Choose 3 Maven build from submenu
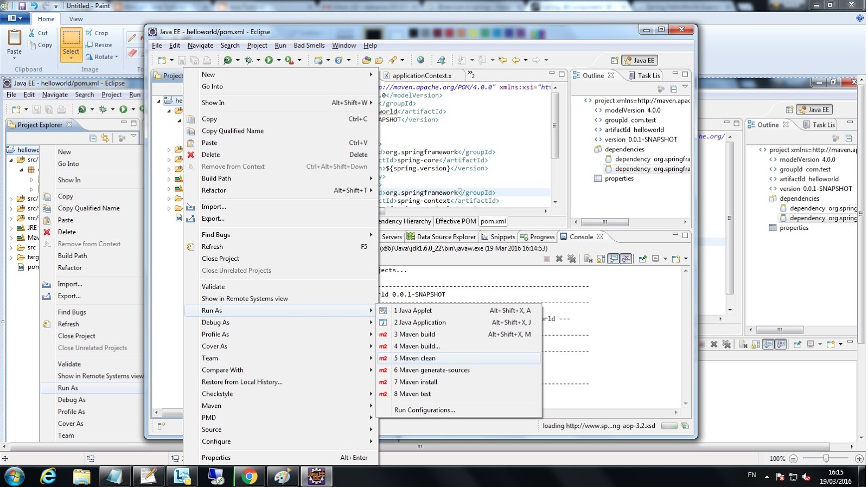The image size is (868, 487). point(459,334)
